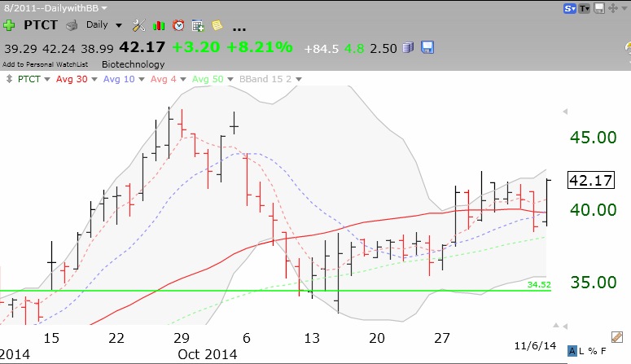631x364 pixels.
Task: Switch to percent scale with the % button
Action: point(593,351)
